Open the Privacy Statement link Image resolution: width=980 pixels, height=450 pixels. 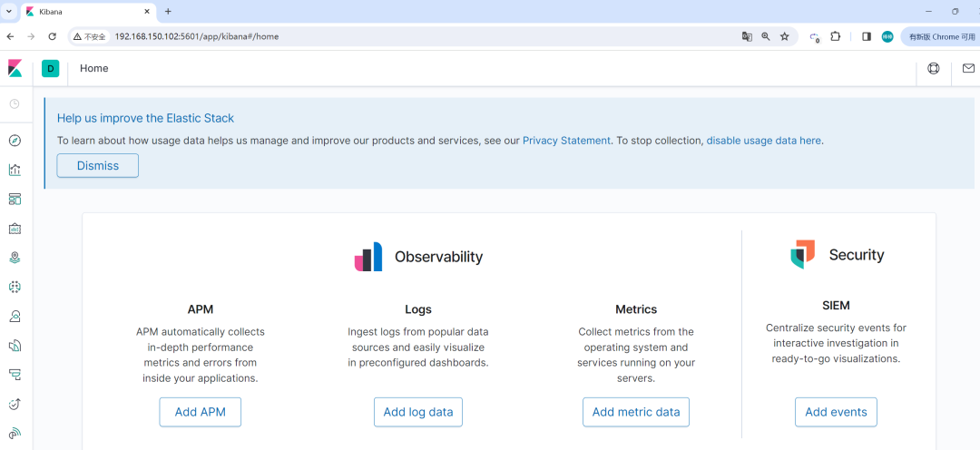(x=566, y=141)
